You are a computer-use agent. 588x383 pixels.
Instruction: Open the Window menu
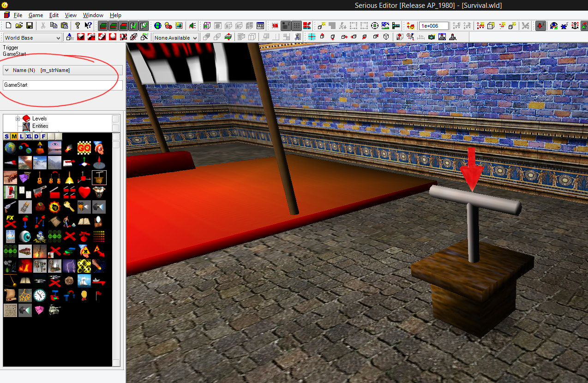93,15
